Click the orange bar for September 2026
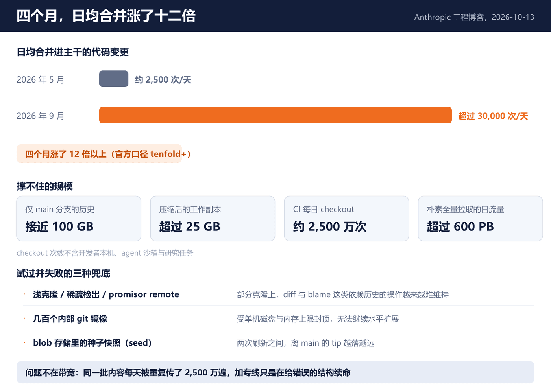This screenshot has width=551, height=392. (275, 115)
